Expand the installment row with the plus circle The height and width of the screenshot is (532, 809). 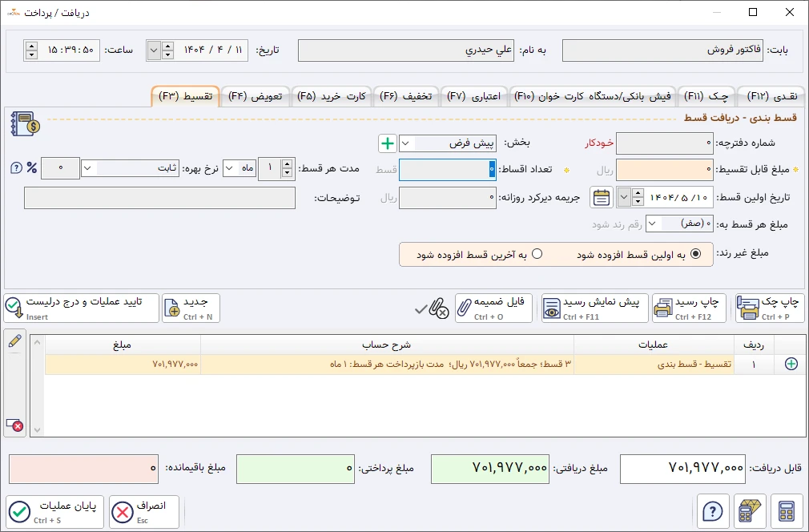coord(791,364)
